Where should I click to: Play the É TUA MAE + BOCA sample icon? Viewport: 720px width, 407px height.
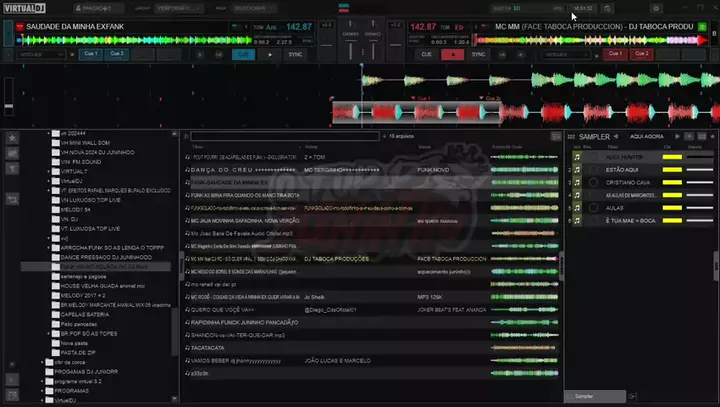click(x=577, y=220)
